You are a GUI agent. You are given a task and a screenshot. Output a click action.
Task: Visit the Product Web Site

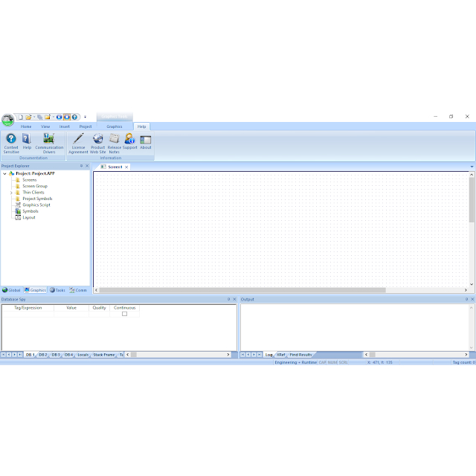97,144
